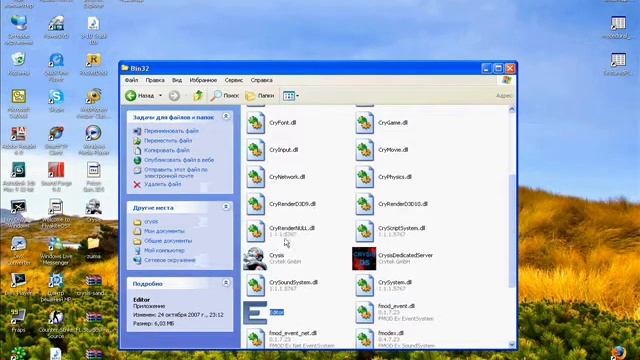Select the fmod_event.dll file icon
640x360 pixels.
pyautogui.click(x=364, y=313)
